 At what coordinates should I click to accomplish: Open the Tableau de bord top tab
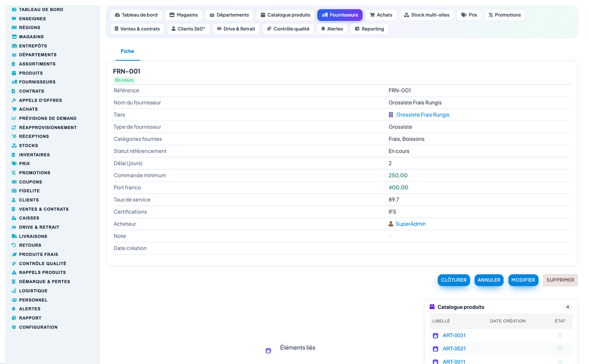[x=136, y=15]
